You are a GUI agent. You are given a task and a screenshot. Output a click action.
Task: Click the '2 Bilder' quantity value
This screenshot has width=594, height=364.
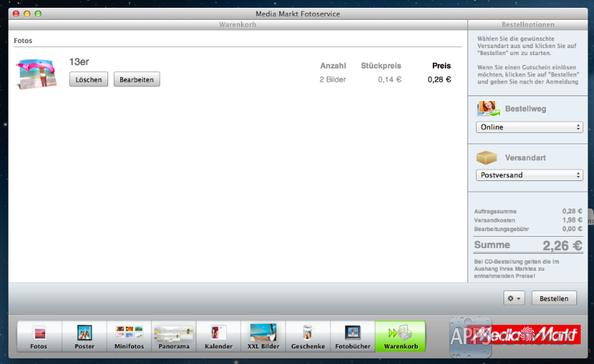332,80
